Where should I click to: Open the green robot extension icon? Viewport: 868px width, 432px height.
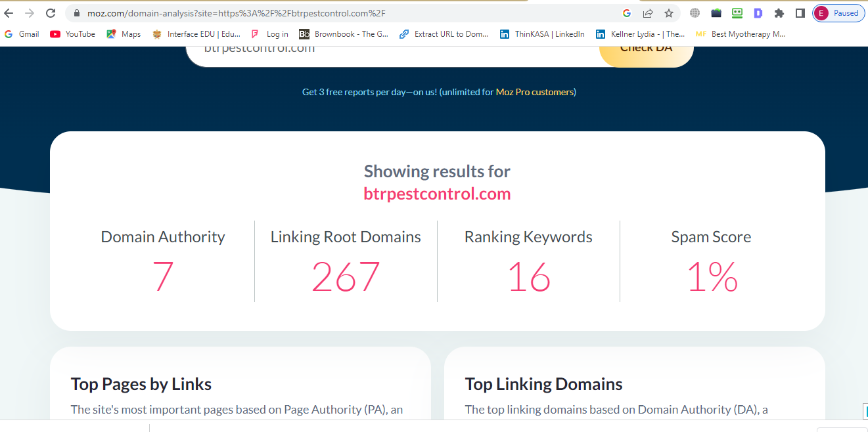click(737, 13)
